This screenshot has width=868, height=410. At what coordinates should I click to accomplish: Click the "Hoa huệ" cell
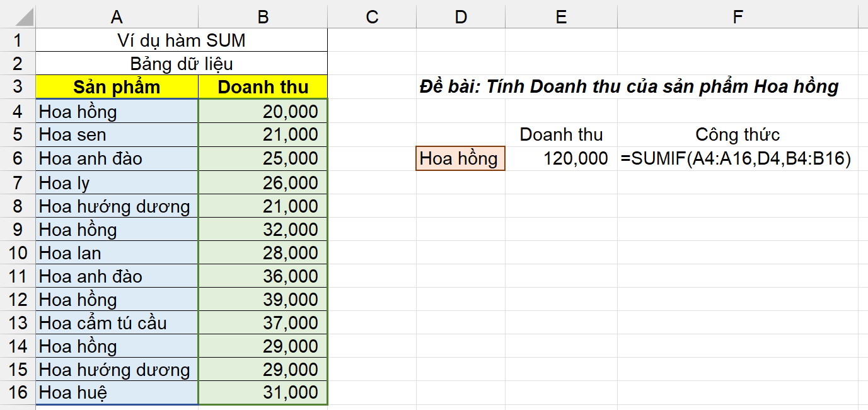(117, 392)
